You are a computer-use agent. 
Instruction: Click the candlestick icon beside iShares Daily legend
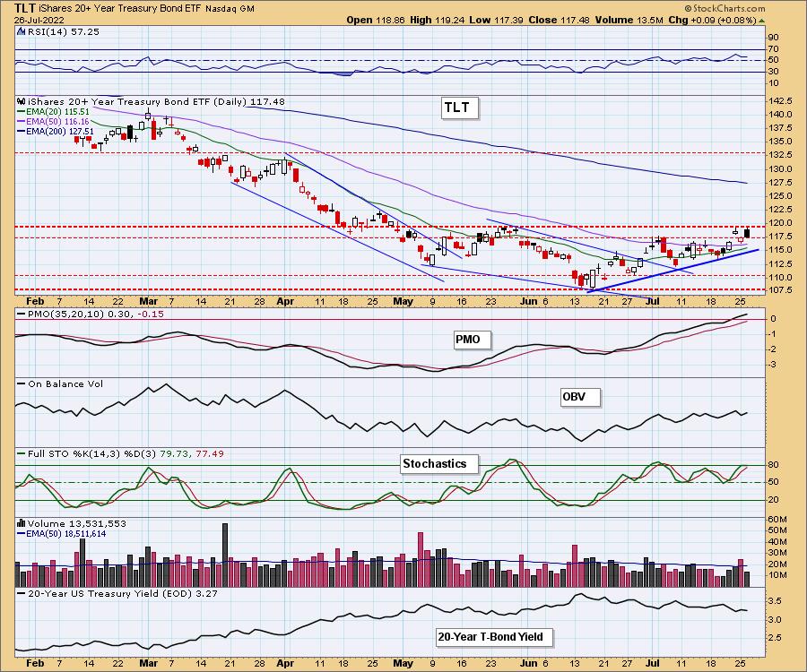22,101
